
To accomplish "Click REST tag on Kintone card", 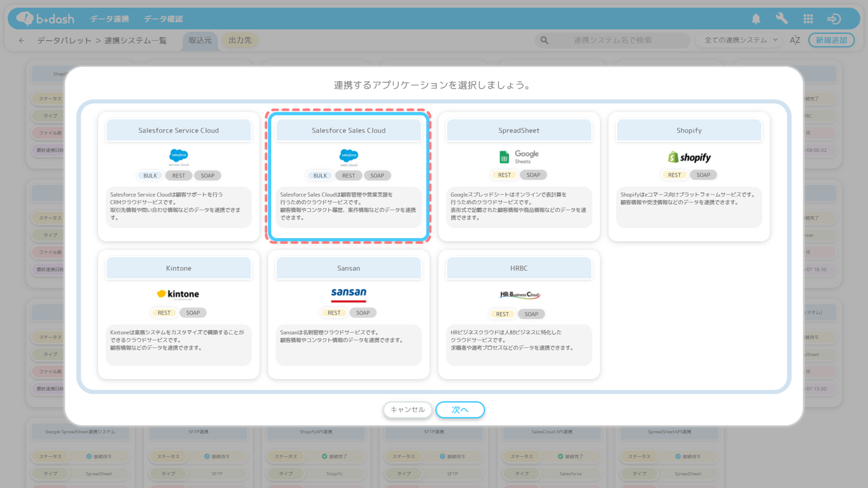I will (164, 313).
